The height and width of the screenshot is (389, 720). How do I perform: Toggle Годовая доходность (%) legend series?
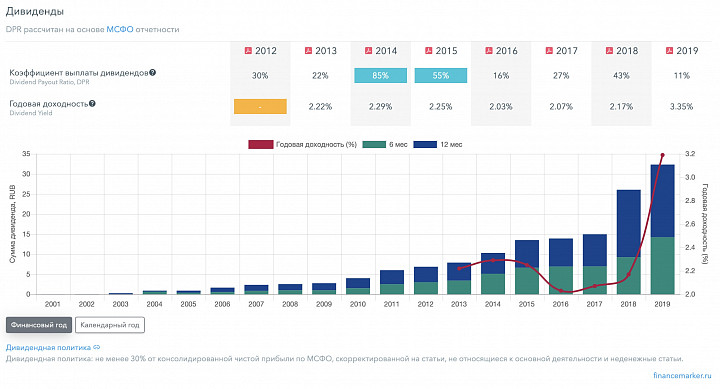coord(303,144)
